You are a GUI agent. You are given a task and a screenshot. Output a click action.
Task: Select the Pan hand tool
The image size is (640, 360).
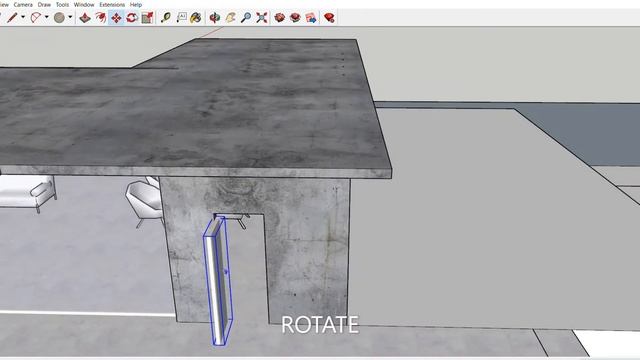[x=230, y=18]
